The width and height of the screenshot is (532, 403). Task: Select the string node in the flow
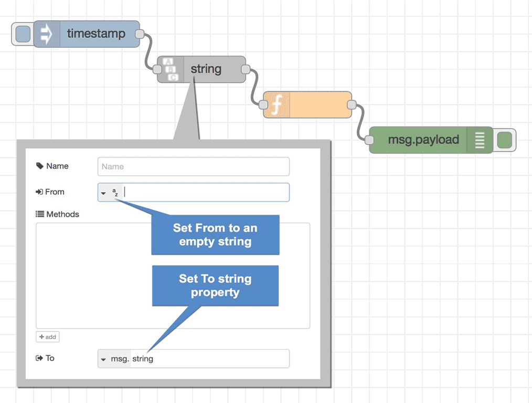(207, 69)
